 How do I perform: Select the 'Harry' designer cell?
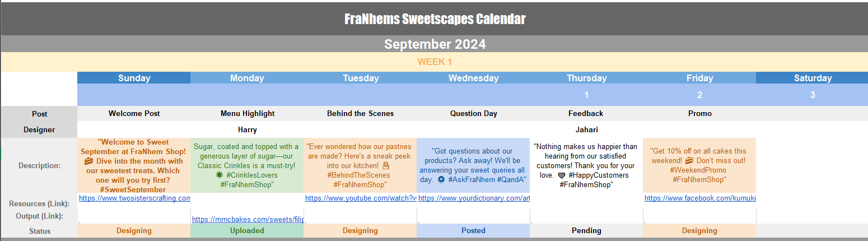(248, 130)
